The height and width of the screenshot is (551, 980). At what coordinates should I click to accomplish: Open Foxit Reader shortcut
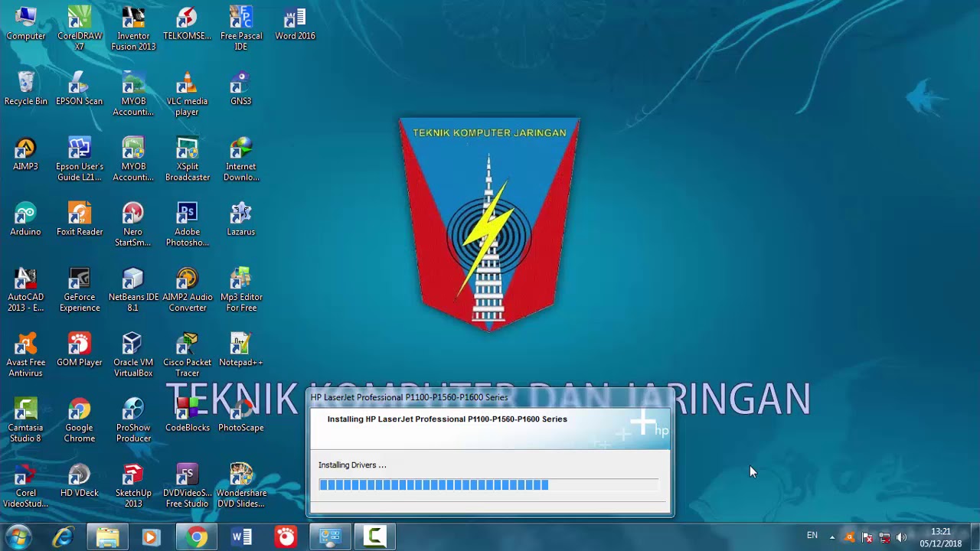(x=80, y=220)
